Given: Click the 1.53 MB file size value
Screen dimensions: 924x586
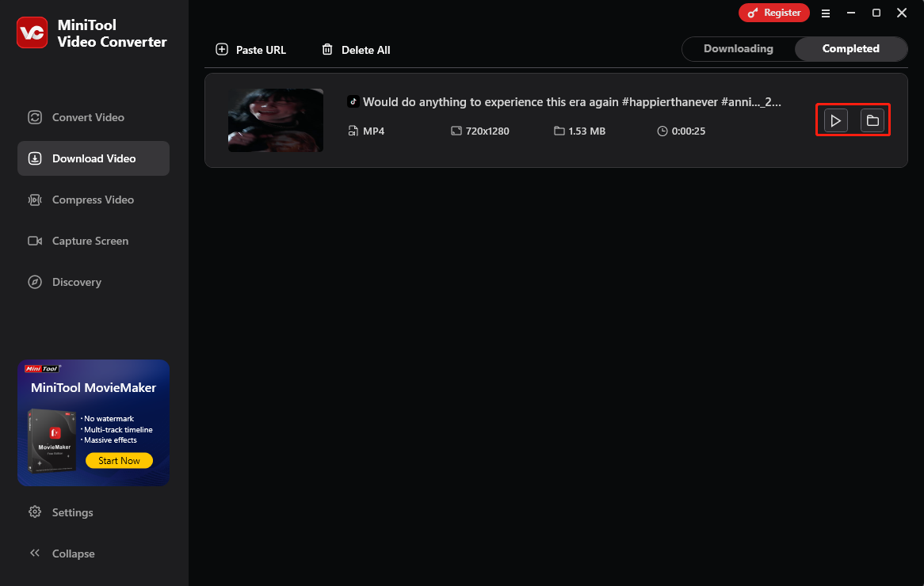Looking at the screenshot, I should (586, 131).
